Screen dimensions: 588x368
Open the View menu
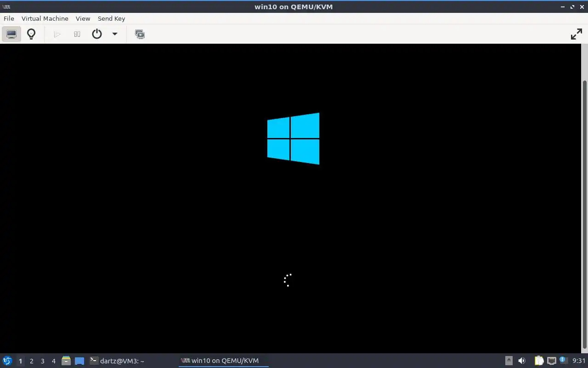(x=83, y=18)
